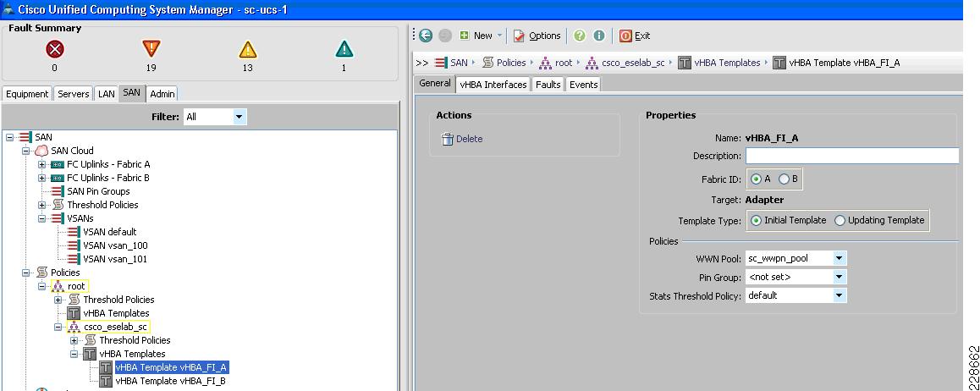This screenshot has width=980, height=391.
Task: Click the SAN Pin Groups icon
Action: coord(57,191)
